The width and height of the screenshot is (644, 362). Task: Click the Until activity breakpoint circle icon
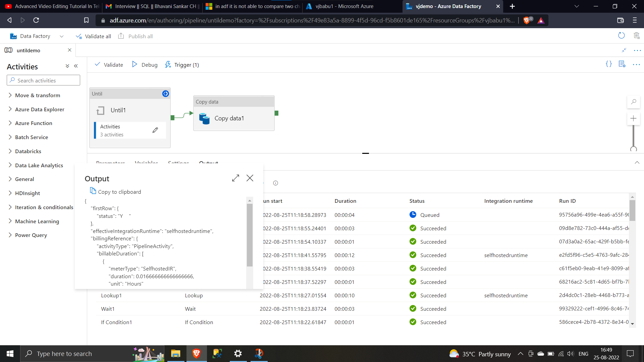click(x=165, y=94)
